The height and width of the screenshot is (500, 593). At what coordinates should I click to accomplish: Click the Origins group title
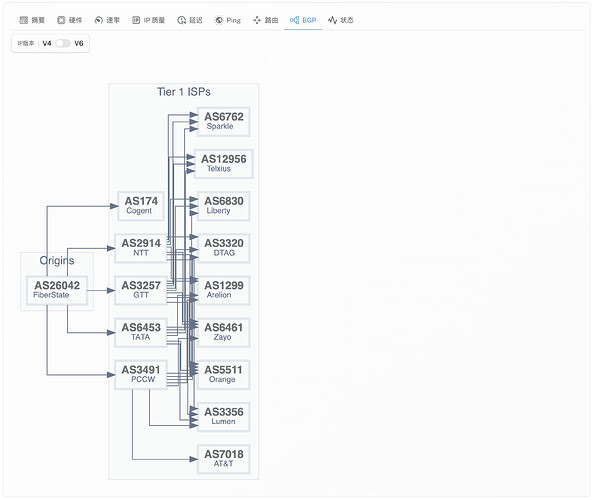click(57, 261)
